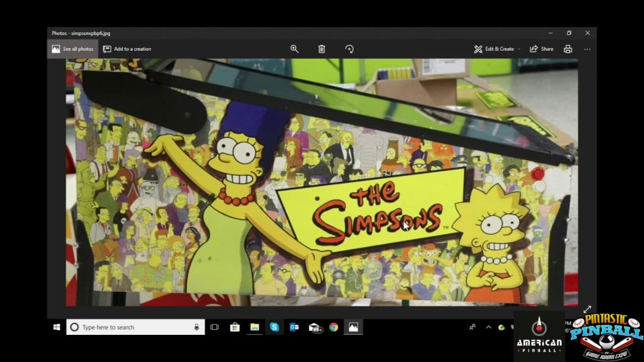
Task: Open the Windows Start menu
Action: pyautogui.click(x=57, y=327)
